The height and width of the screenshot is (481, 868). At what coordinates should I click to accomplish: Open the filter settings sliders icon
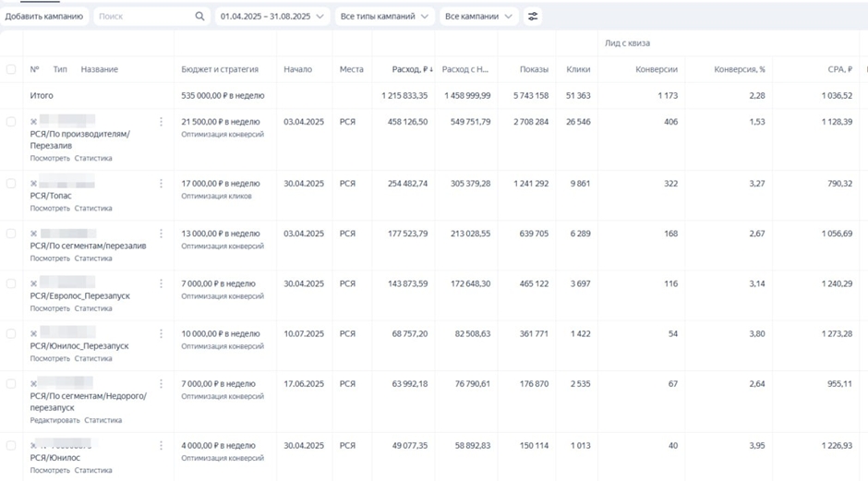533,17
